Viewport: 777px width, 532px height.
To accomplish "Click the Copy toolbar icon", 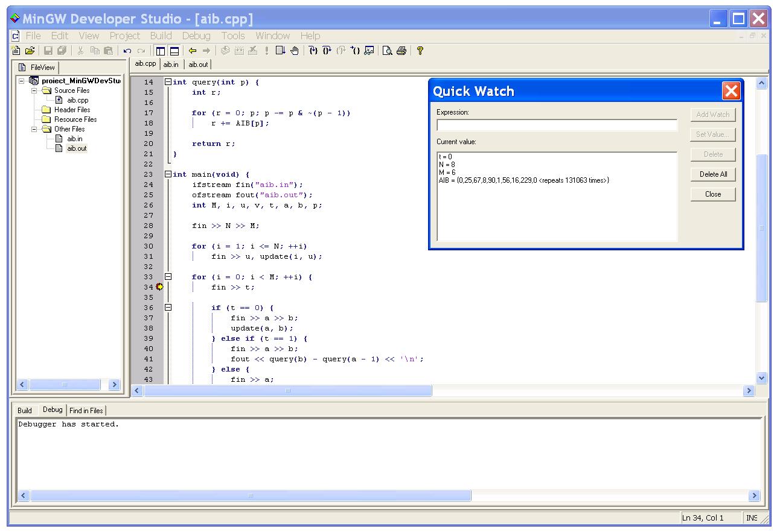I will [x=95, y=51].
